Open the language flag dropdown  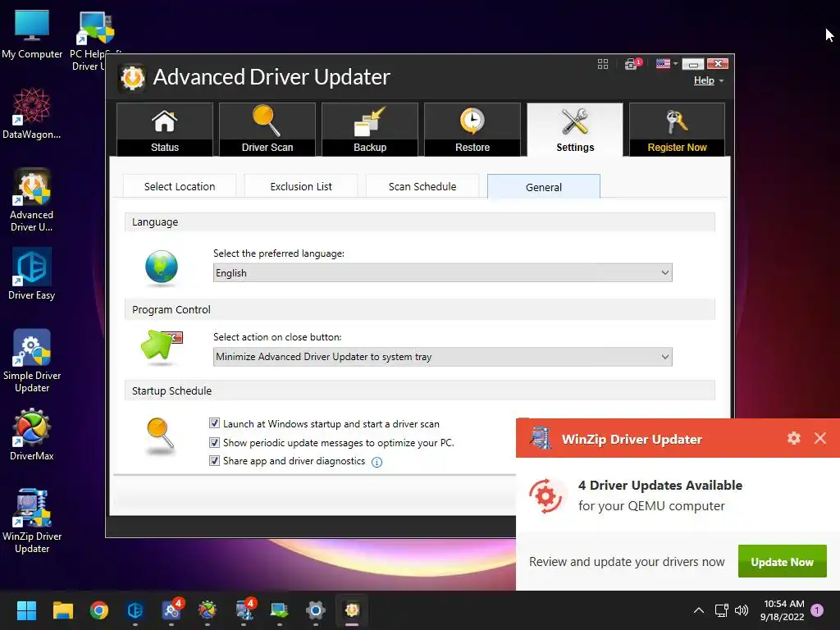tap(666, 64)
